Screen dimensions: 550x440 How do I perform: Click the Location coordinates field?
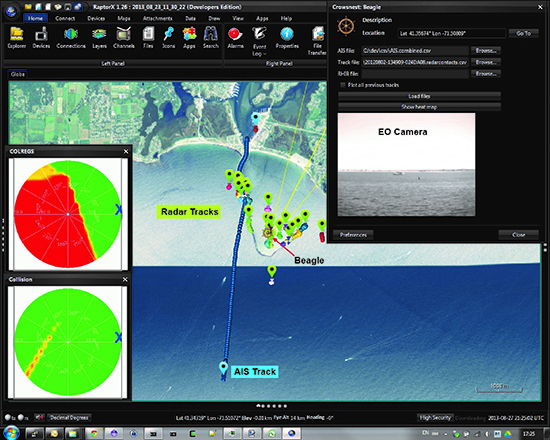click(451, 33)
